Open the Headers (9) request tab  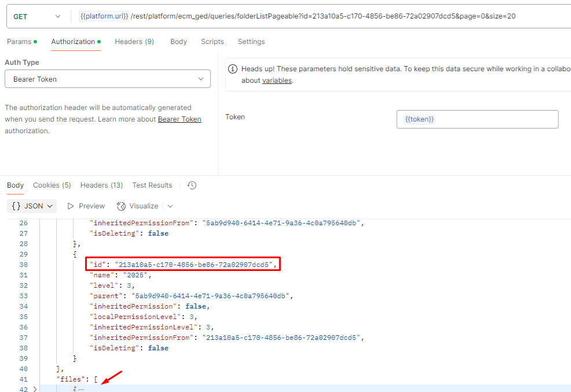click(134, 42)
